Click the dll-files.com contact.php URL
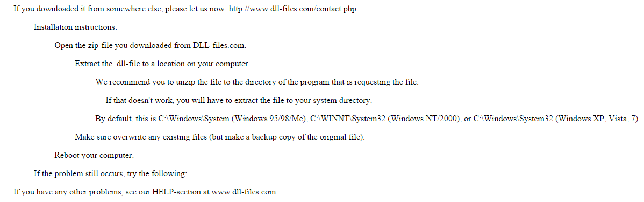Screen dimensions: 644x202 coord(292,9)
